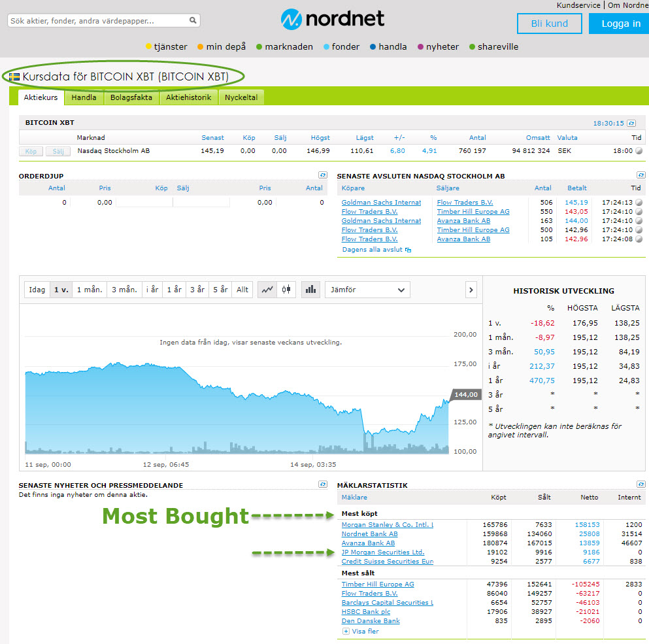
Task: Open the Den Danske Bank link
Action: [371, 620]
